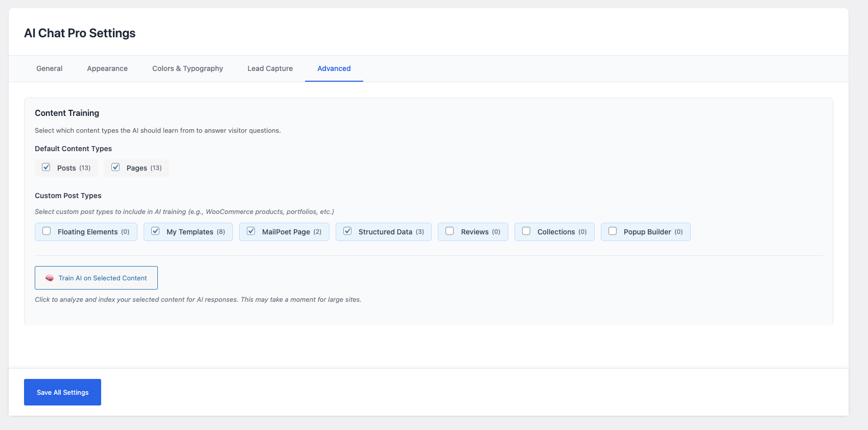Click the brain icon on Train button

coord(50,278)
